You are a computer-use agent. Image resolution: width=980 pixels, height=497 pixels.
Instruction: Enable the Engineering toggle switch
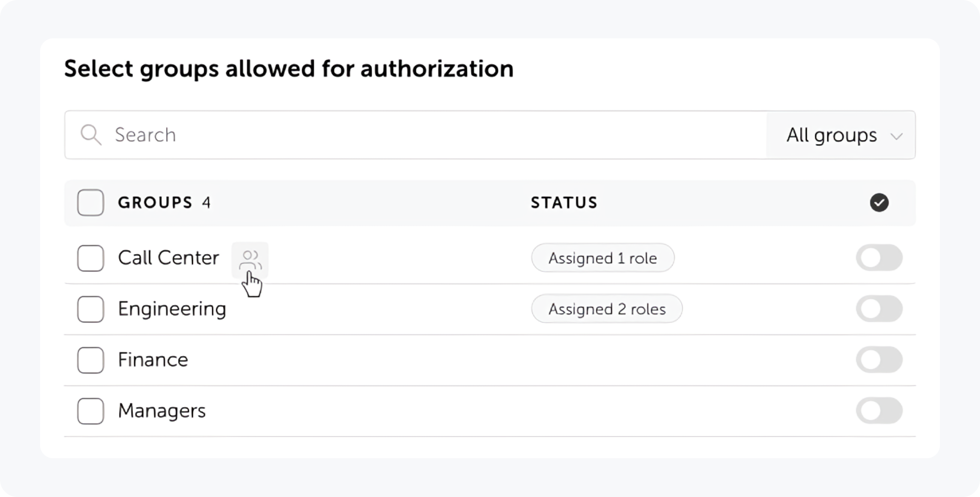click(x=879, y=309)
